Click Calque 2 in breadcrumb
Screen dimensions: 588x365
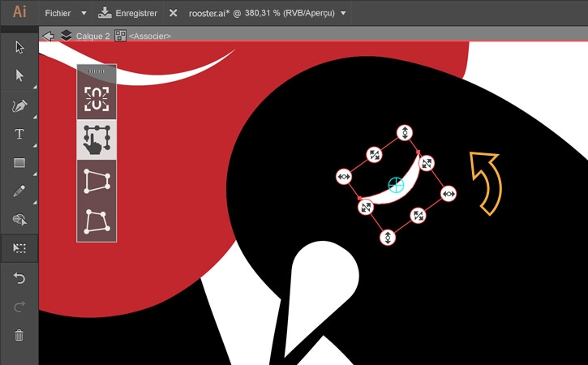(93, 36)
